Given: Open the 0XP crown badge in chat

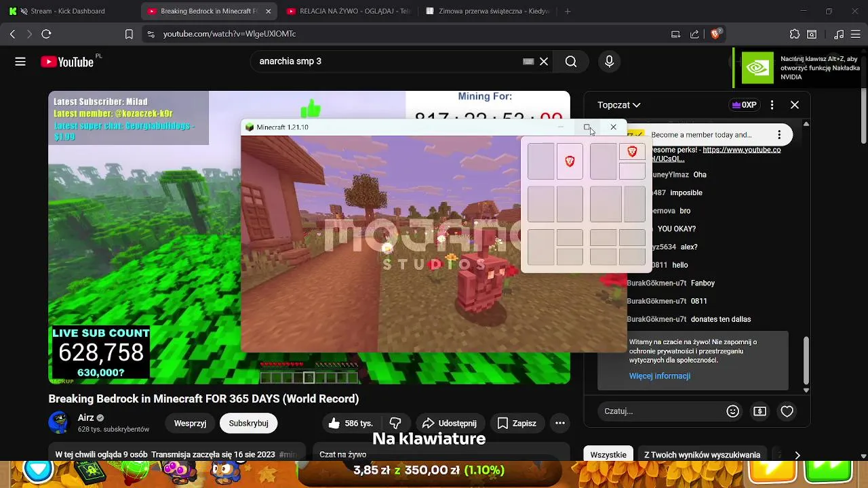Looking at the screenshot, I should (x=744, y=105).
